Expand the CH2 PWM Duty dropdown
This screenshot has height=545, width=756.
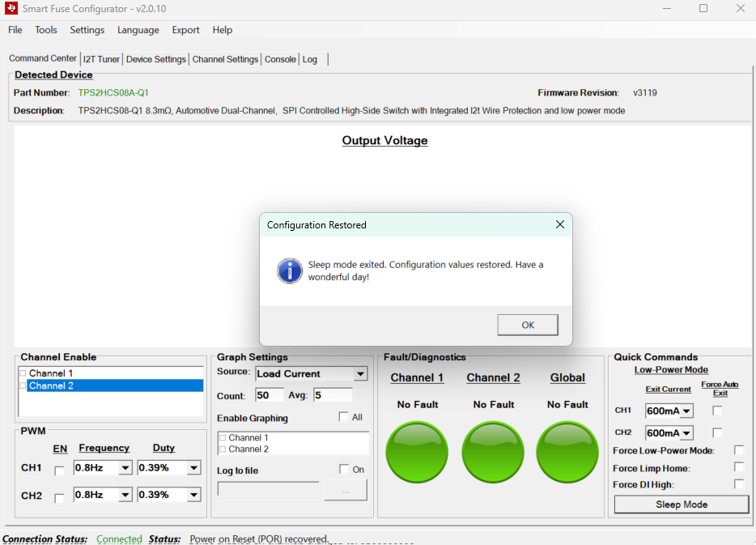click(193, 495)
